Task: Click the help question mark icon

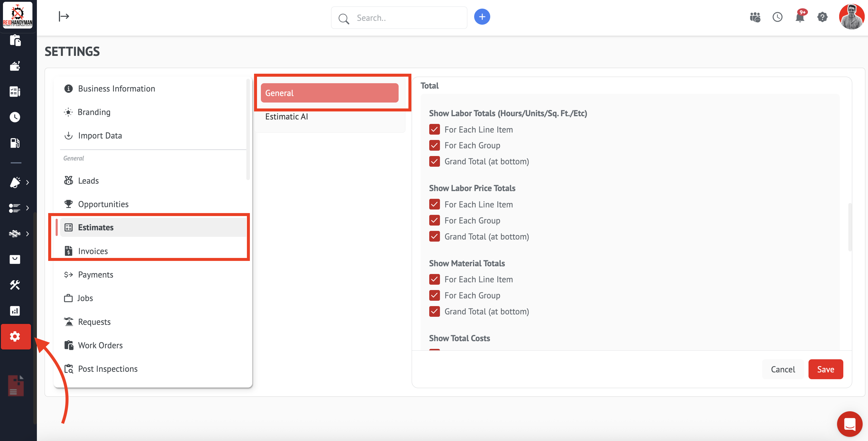Action: (822, 17)
